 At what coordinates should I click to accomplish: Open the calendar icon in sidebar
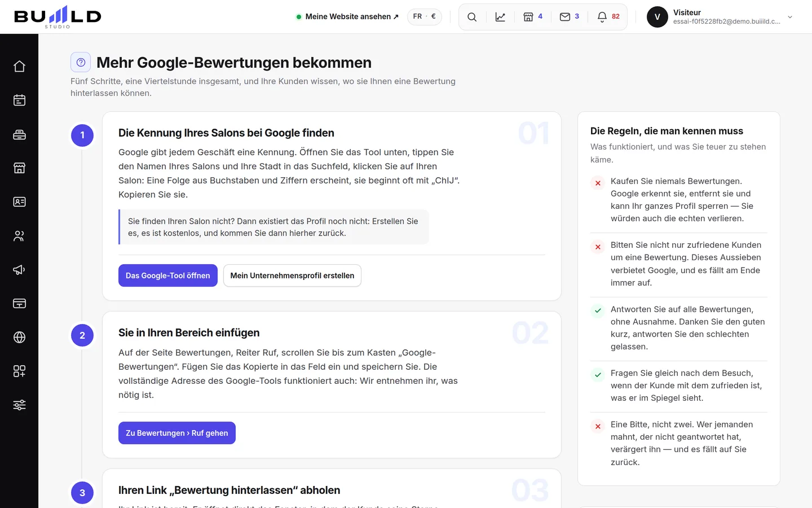(19, 100)
